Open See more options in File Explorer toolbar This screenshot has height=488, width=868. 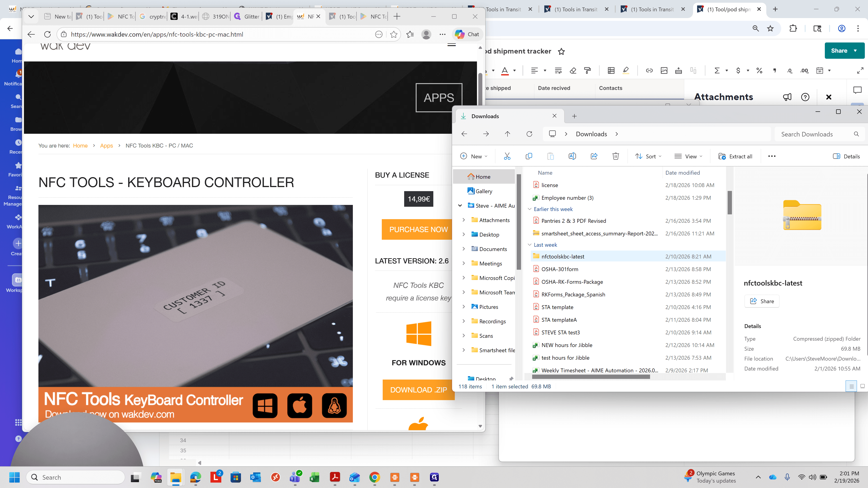click(x=772, y=156)
